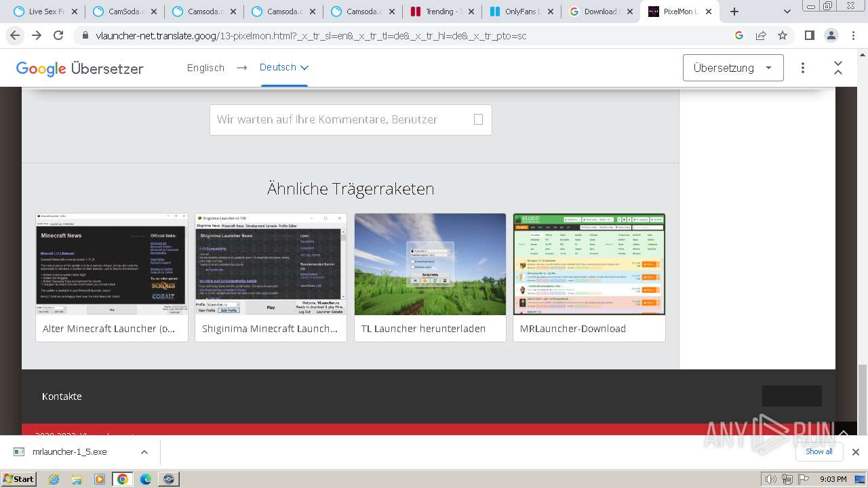868x488 pixels.
Task: Open downloaded mrlauncher-1_5.exe file
Action: (69, 452)
